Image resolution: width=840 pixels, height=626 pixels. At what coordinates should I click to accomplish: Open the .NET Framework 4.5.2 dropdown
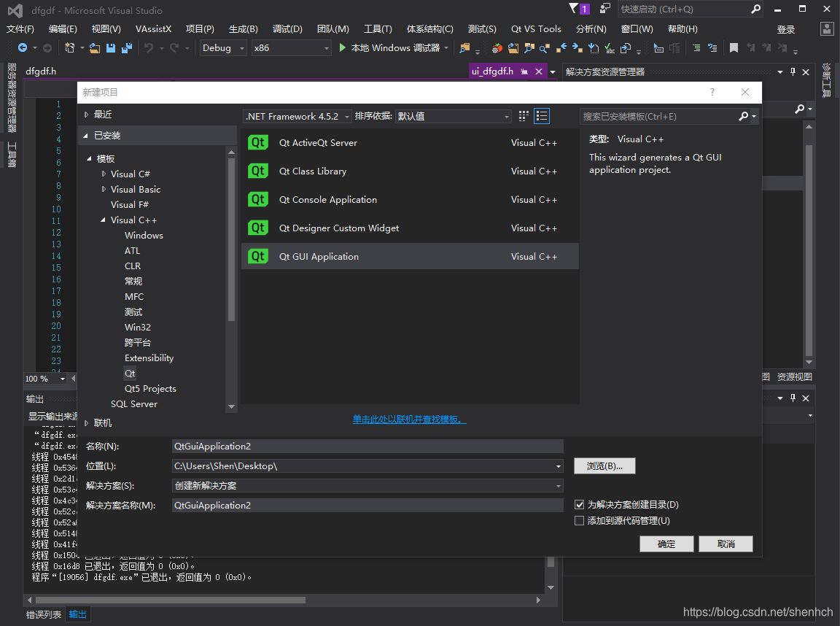point(297,116)
